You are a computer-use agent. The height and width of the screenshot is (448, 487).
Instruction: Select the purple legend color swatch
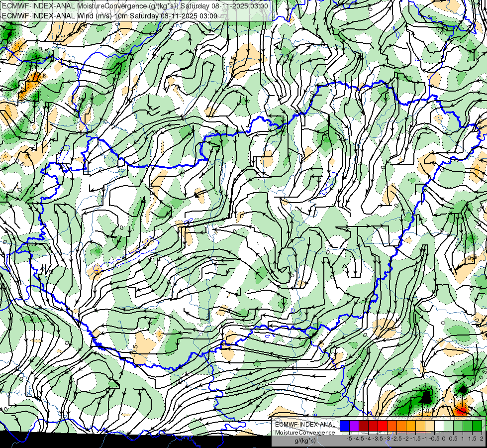click(x=354, y=426)
